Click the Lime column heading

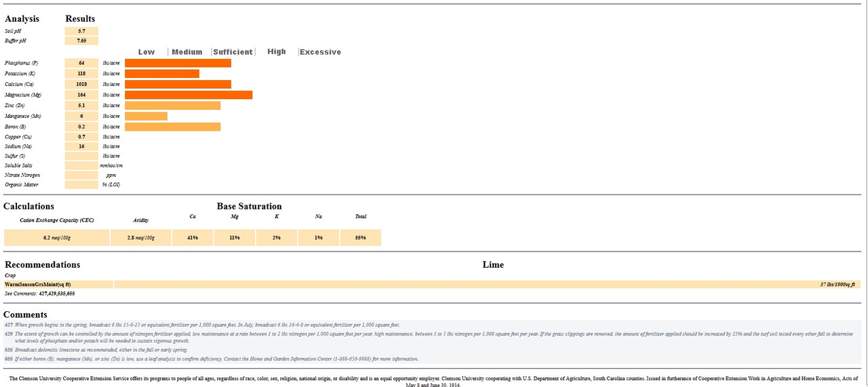[493, 264]
